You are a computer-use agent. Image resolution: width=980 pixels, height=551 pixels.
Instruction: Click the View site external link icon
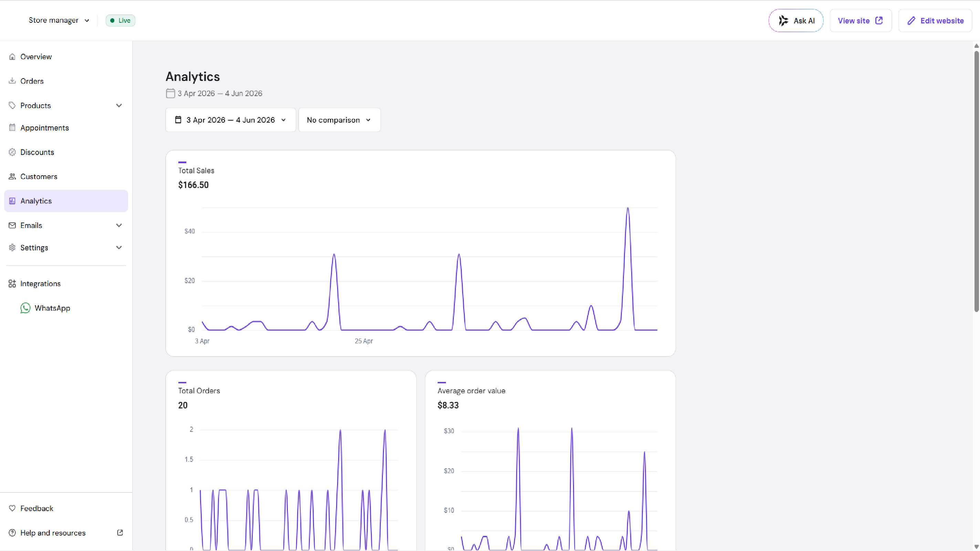[x=879, y=21]
